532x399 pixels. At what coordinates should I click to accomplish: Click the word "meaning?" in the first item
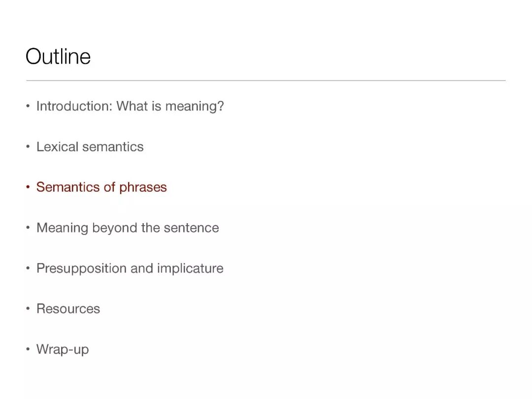[x=195, y=106]
